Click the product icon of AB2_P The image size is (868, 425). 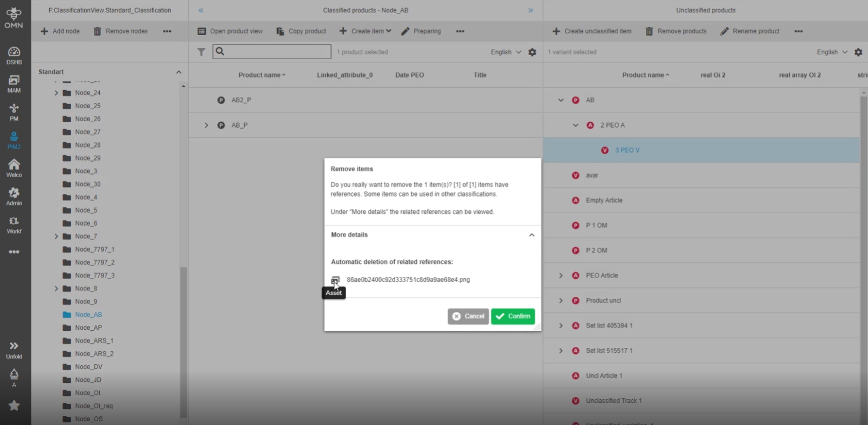tap(221, 100)
